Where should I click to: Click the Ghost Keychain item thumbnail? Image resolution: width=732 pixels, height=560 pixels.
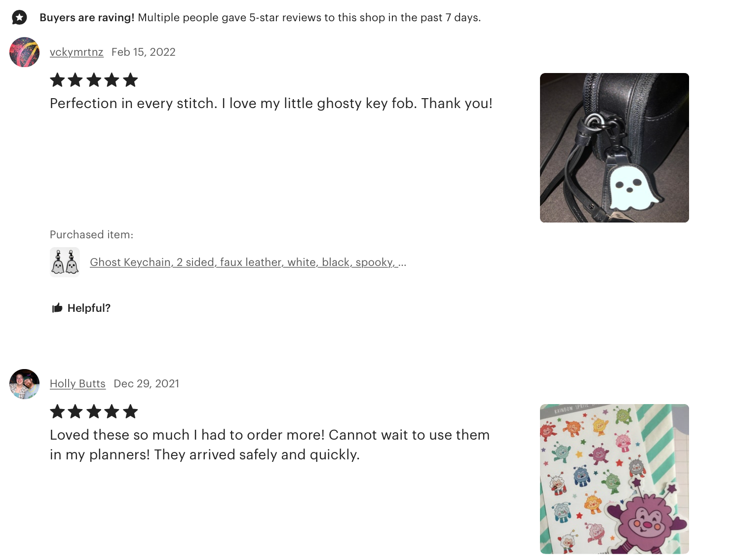[65, 262]
